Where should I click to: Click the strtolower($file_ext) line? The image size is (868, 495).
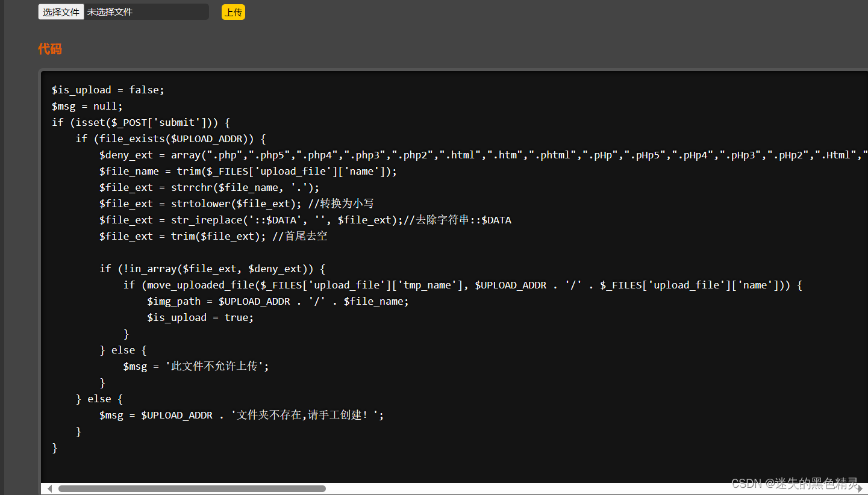237,204
